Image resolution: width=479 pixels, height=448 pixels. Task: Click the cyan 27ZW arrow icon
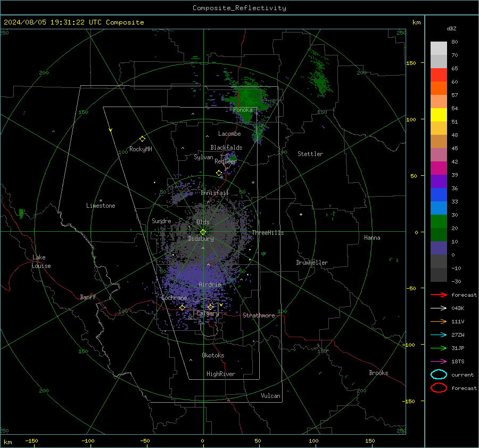tap(439, 335)
